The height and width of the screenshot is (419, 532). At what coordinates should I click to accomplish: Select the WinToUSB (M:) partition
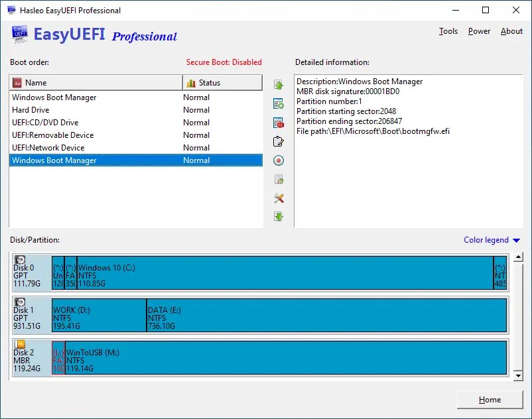coord(286,357)
